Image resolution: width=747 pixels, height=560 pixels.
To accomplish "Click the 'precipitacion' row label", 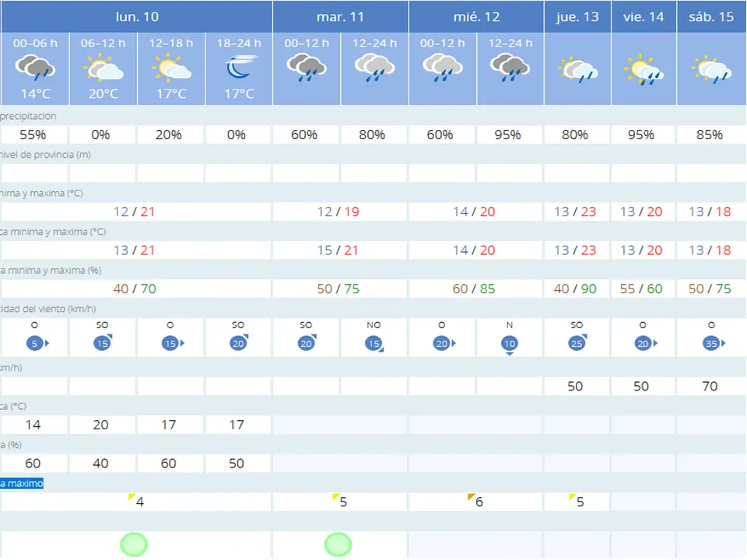I will point(28,116).
